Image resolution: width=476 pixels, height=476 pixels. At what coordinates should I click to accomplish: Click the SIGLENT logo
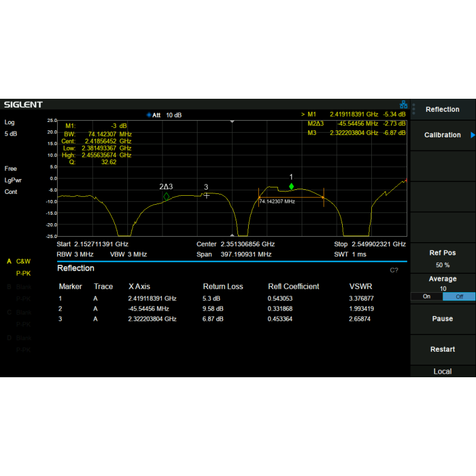click(24, 105)
